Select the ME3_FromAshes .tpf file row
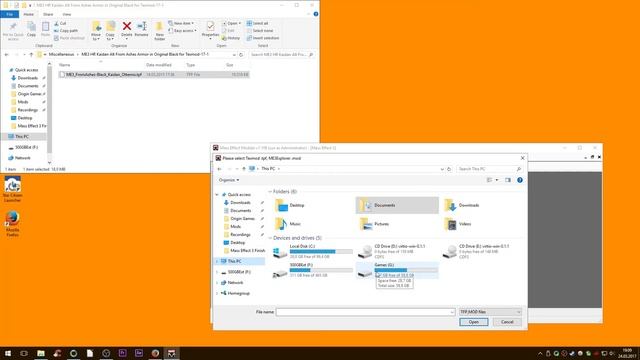 [153, 75]
